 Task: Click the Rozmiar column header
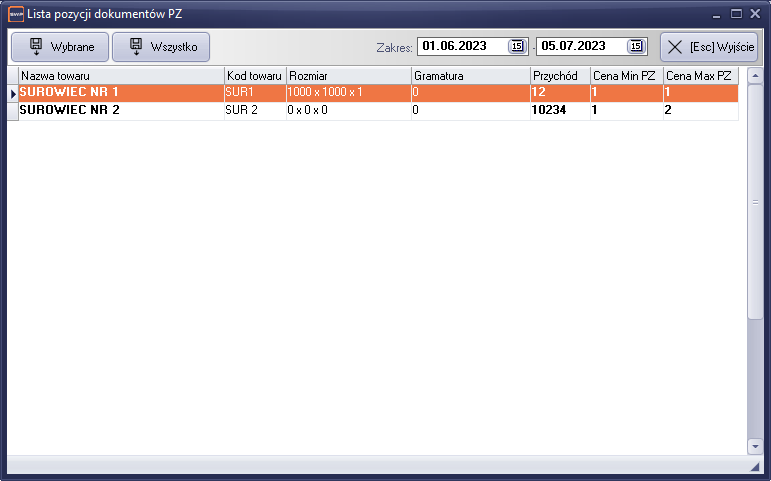(x=348, y=76)
